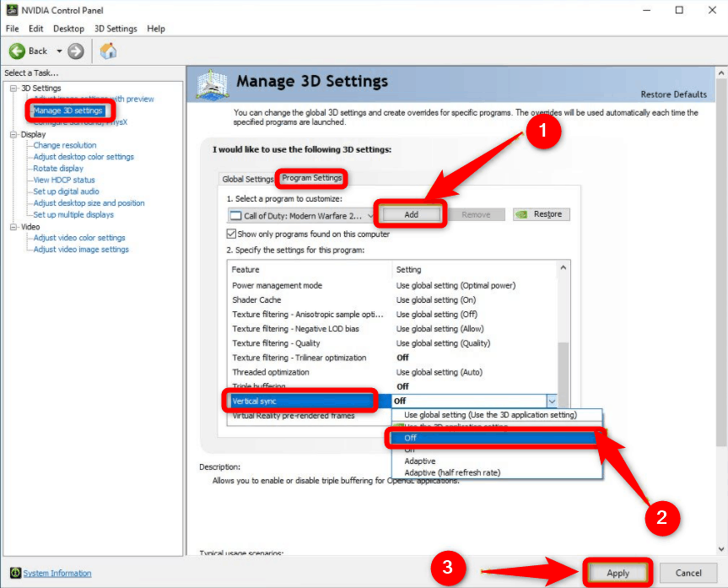This screenshot has width=728, height=588.
Task: Click main panel scroll down arrow
Action: click(x=721, y=549)
